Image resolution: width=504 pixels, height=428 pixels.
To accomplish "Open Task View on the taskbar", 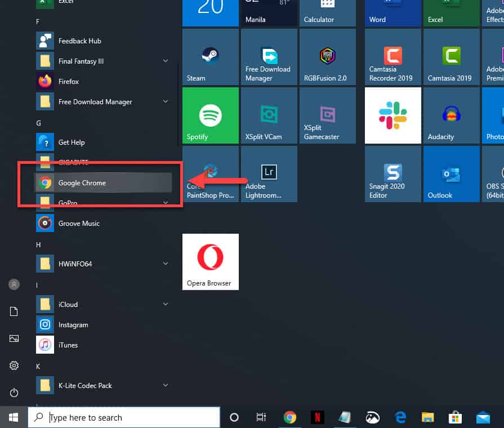I will [261, 417].
